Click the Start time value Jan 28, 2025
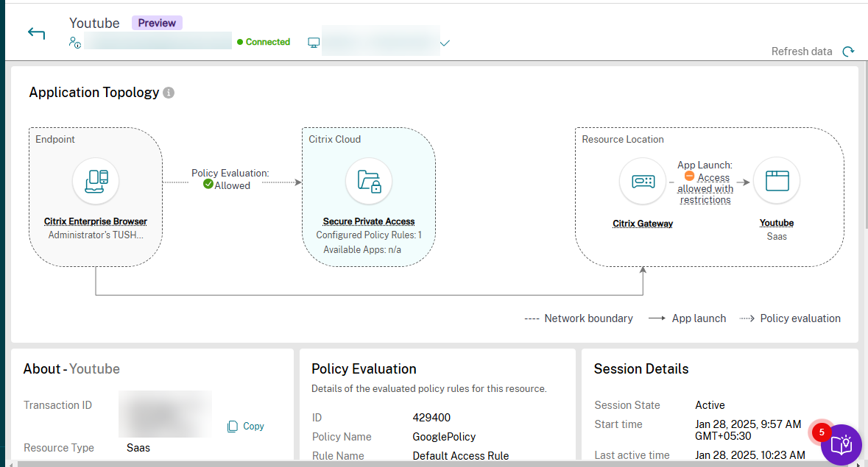This screenshot has height=467, width=868. pos(748,430)
